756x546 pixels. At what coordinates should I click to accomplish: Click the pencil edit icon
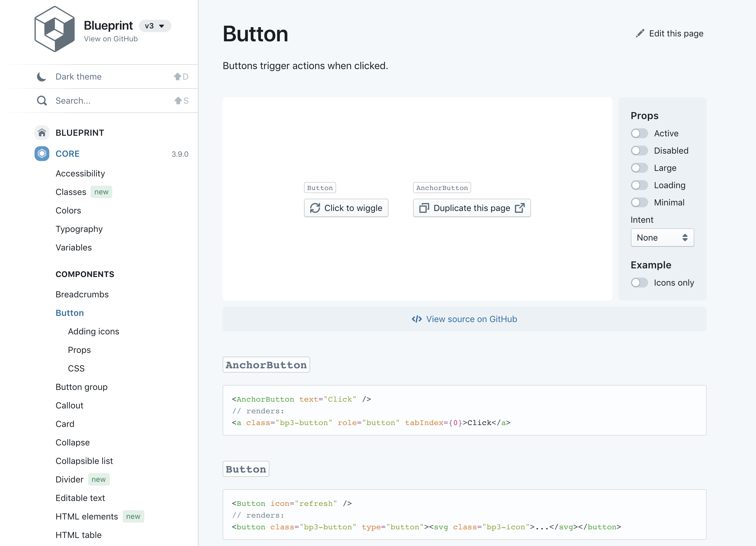(x=640, y=33)
